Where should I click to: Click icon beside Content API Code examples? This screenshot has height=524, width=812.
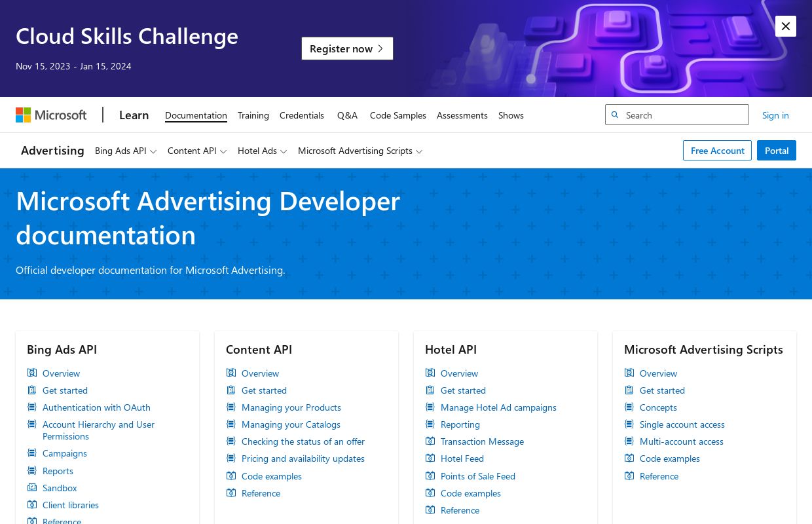point(231,476)
